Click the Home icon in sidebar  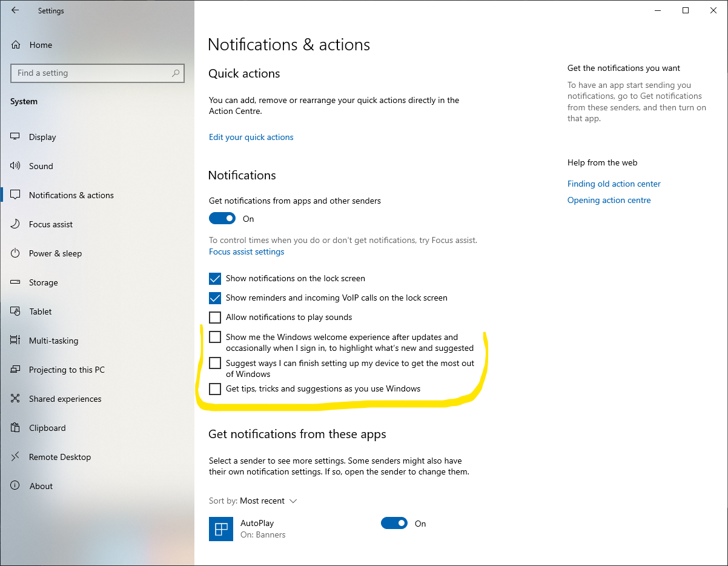click(x=15, y=45)
